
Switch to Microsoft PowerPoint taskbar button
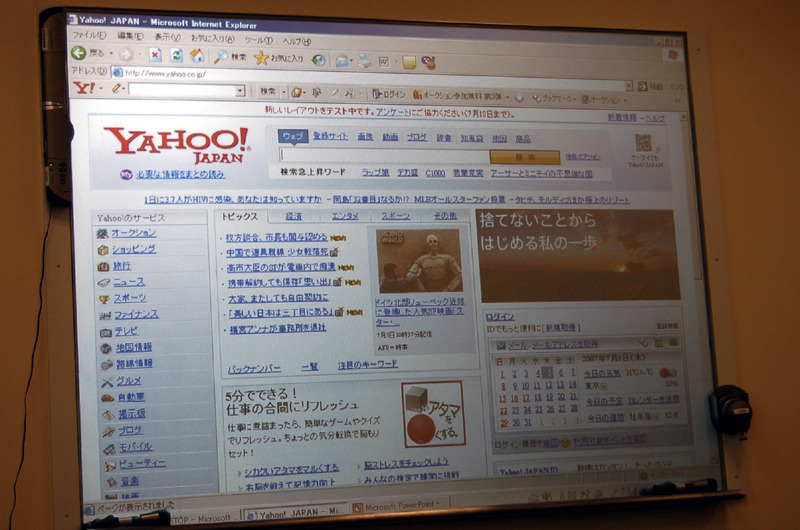tap(400, 506)
